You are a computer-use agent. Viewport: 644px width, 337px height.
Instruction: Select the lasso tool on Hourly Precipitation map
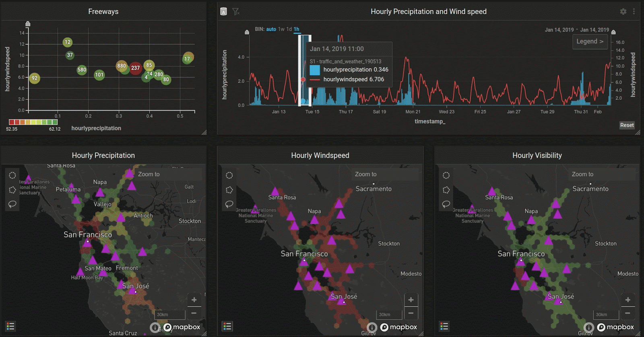point(12,204)
